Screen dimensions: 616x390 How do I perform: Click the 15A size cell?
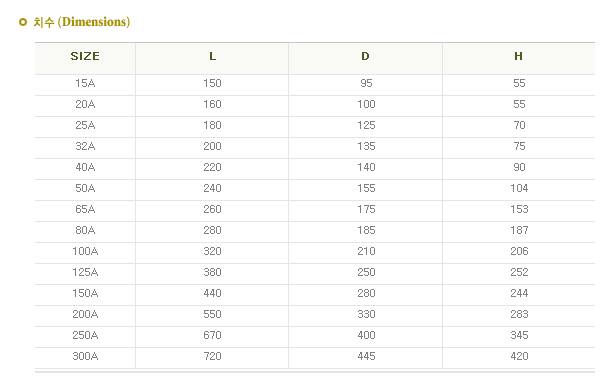click(85, 83)
